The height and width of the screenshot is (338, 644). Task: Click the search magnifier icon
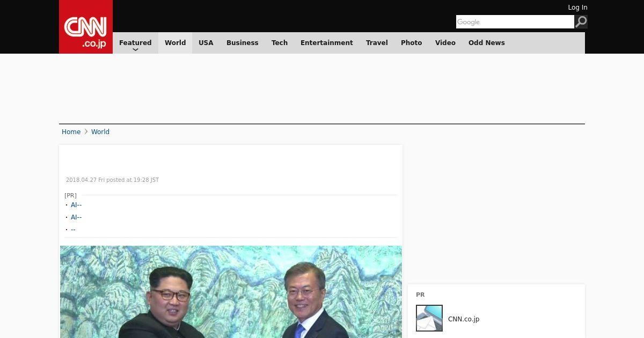(x=581, y=21)
